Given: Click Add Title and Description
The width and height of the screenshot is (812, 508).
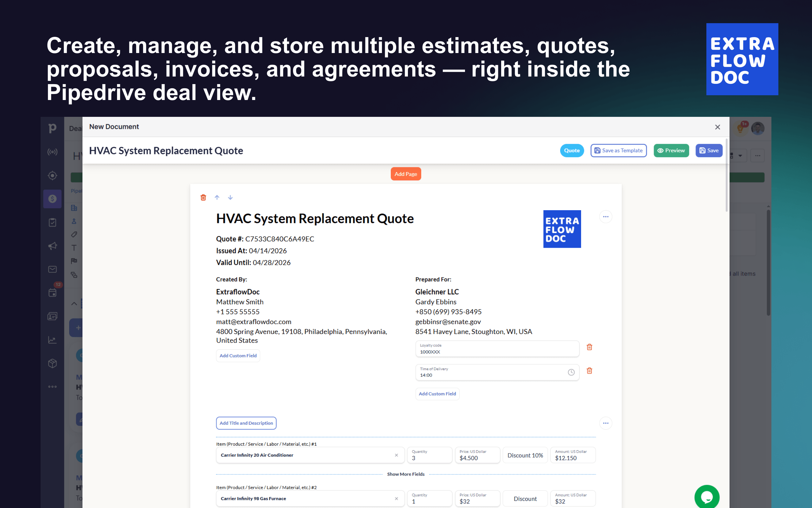Looking at the screenshot, I should tap(246, 423).
